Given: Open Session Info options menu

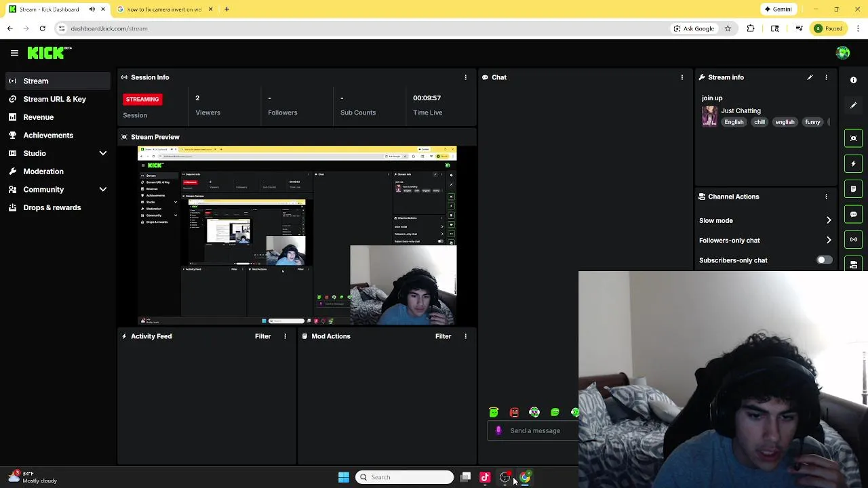Looking at the screenshot, I should pyautogui.click(x=465, y=77).
